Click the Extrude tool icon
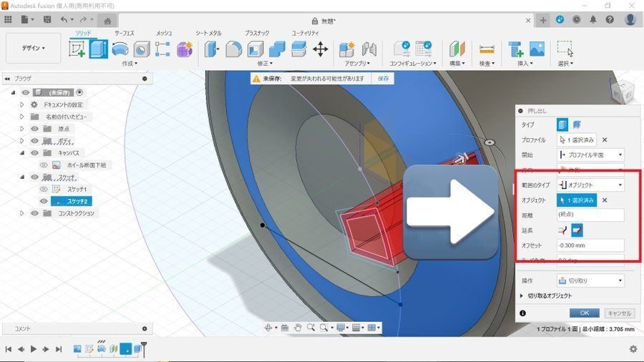This screenshot has width=644, height=362. 99,49
